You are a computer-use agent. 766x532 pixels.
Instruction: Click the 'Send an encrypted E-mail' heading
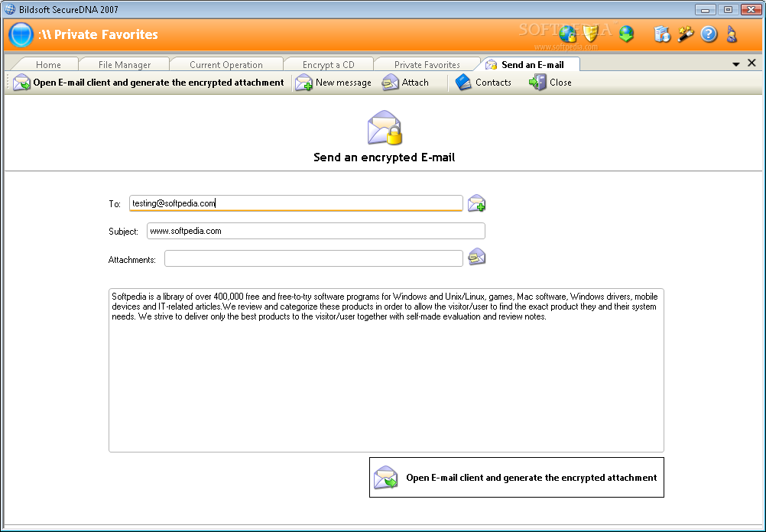(384, 157)
